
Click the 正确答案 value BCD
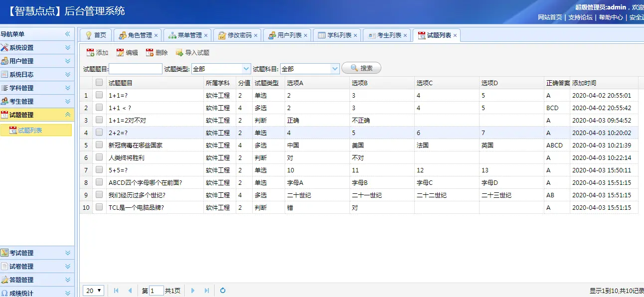(552, 108)
